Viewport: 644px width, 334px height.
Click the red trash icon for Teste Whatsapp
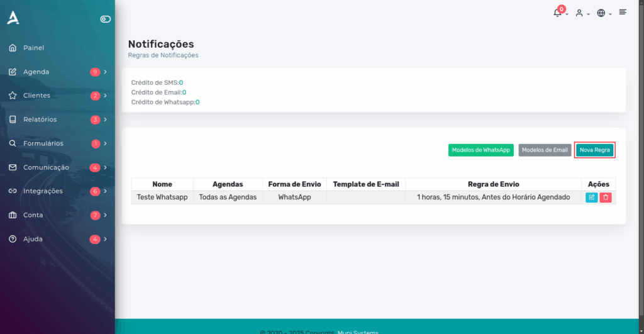pyautogui.click(x=606, y=198)
